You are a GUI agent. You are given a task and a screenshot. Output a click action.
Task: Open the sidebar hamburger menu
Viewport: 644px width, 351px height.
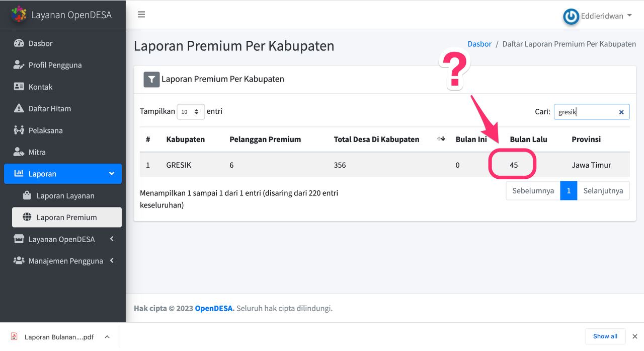141,15
